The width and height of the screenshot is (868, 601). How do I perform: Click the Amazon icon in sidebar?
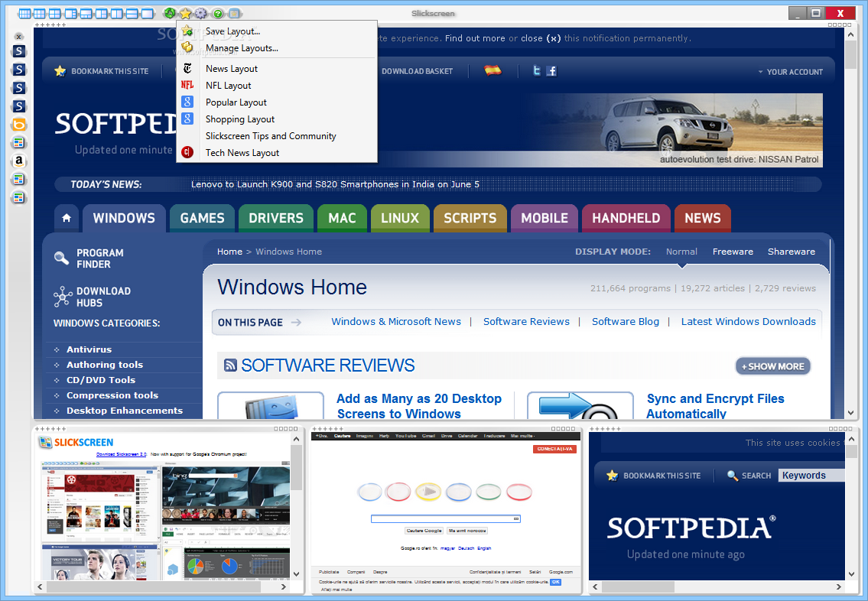point(19,161)
